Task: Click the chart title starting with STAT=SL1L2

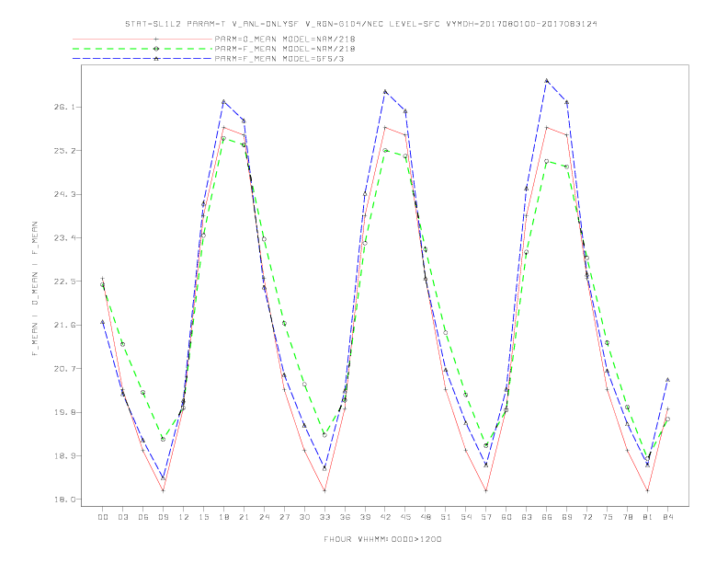Action: point(360,24)
